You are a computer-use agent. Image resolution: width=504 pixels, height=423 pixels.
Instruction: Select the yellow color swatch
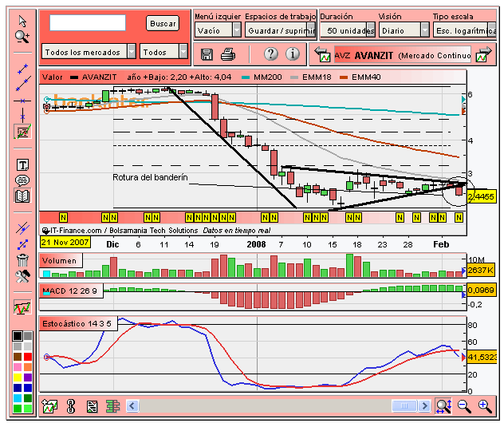18,378
